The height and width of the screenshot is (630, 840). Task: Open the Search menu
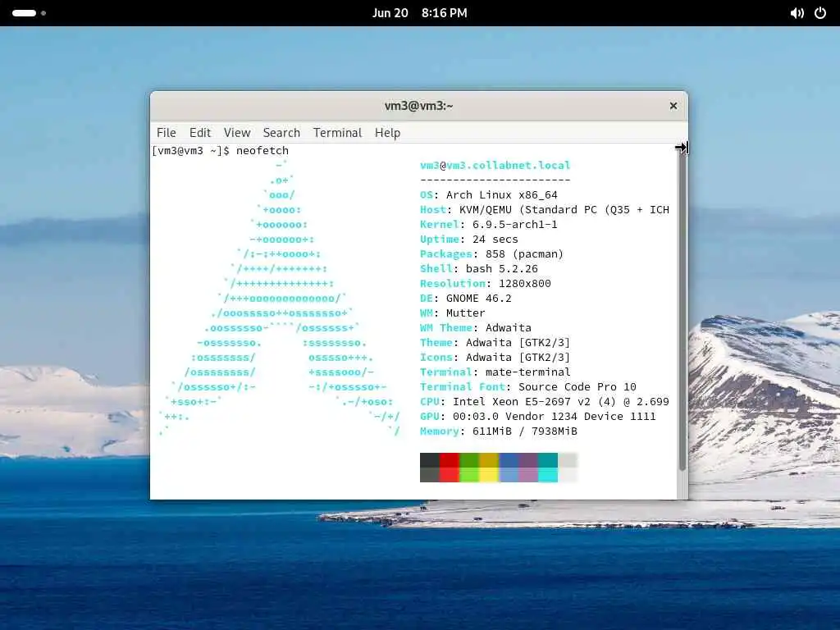coord(281,132)
